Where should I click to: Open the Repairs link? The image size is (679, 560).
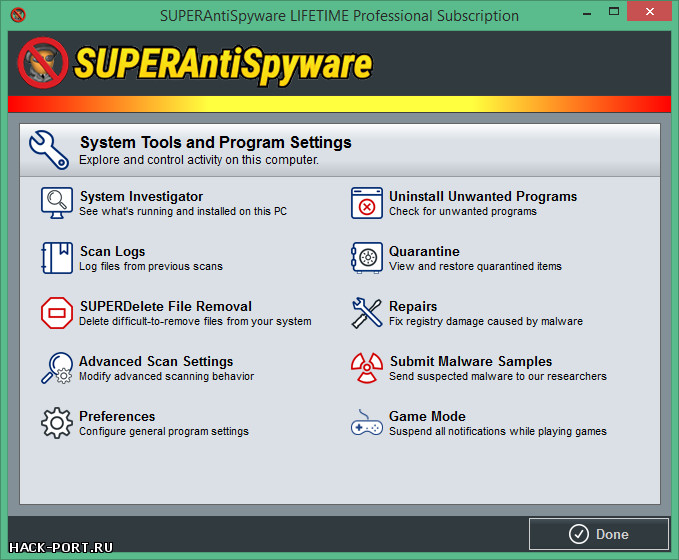[413, 307]
